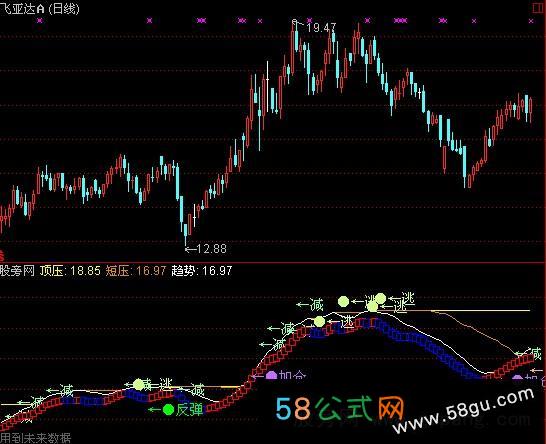
Task: Select the green 反弹 rebound dot marker
Action: click(x=169, y=410)
